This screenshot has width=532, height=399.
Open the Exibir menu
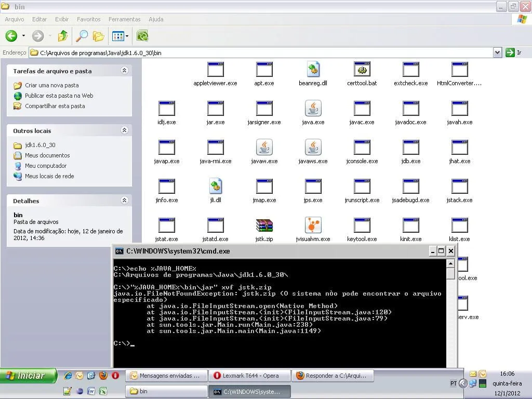[x=62, y=19]
